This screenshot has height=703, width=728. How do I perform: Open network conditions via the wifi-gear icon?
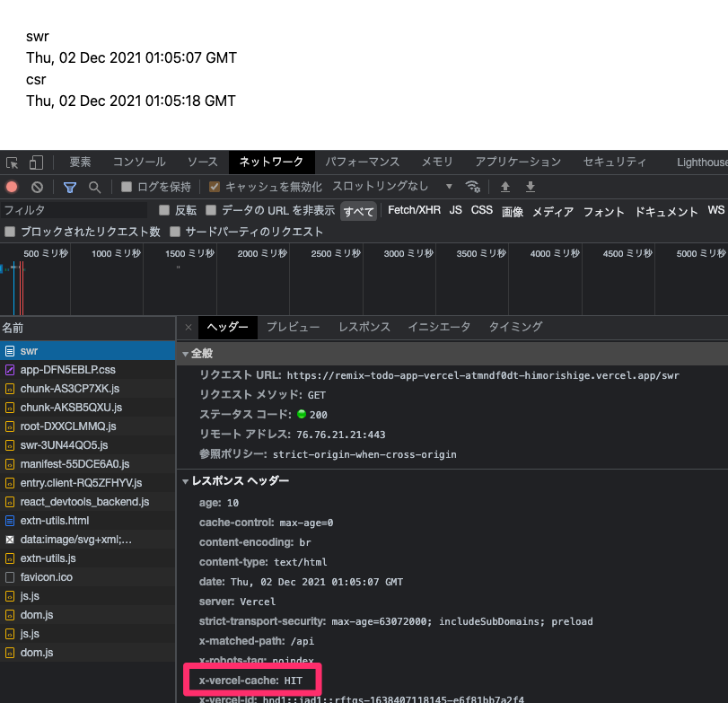pos(473,187)
